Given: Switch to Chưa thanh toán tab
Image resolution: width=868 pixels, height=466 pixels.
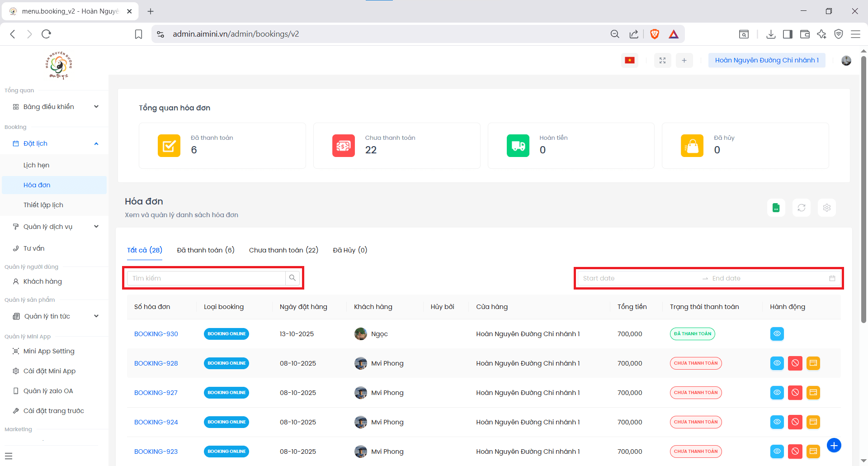Looking at the screenshot, I should click(x=283, y=250).
